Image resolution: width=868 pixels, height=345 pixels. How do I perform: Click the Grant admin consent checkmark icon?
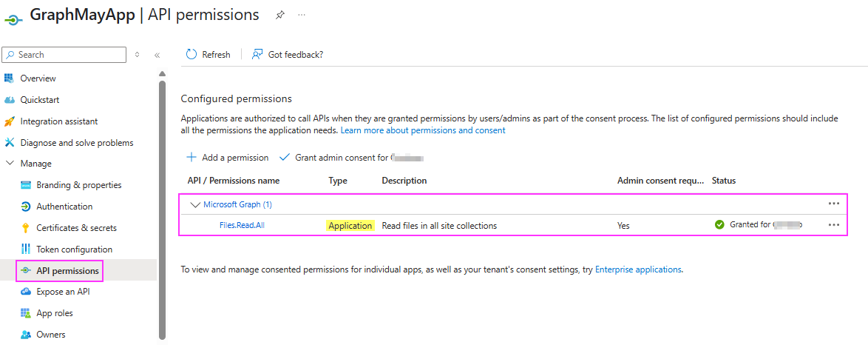(285, 158)
